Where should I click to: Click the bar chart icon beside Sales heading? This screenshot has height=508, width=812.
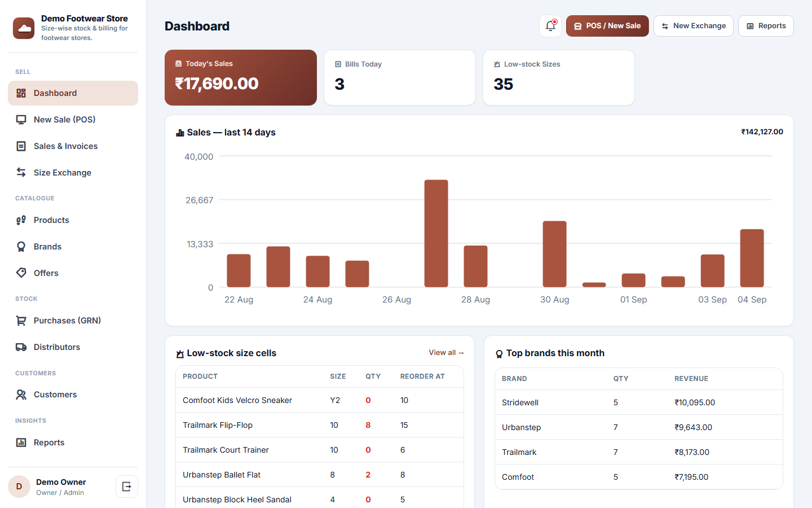coord(180,133)
